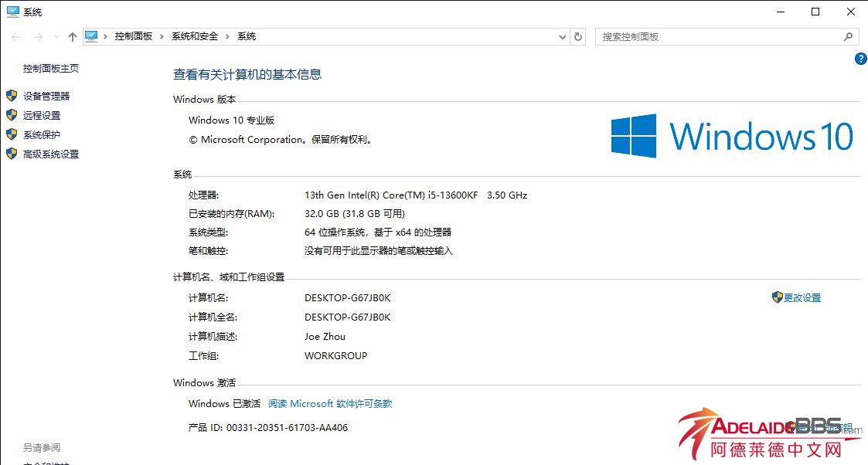Screen dimensions: 868x465
Task: Select the 系统和安全 breadcrumb
Action: [195, 36]
